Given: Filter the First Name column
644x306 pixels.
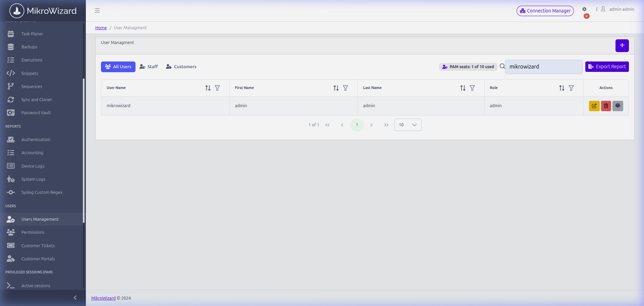Looking at the screenshot, I should coord(345,88).
